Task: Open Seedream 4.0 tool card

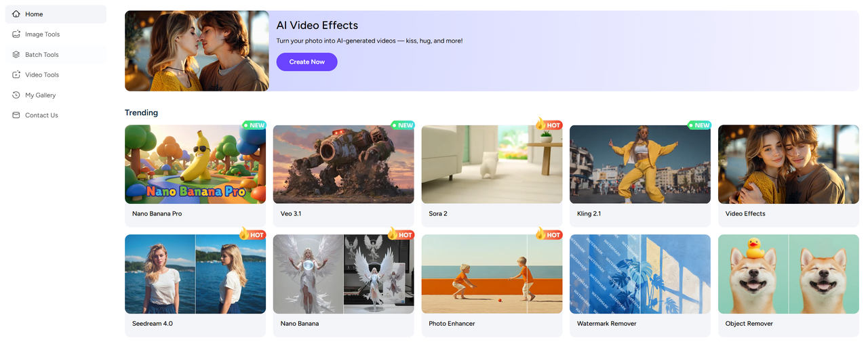Action: pos(195,284)
